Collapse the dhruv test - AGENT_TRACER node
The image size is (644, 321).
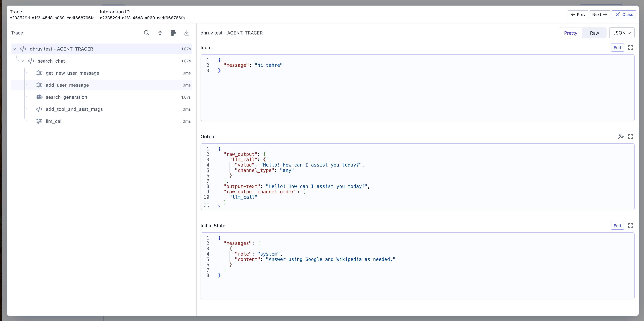pyautogui.click(x=15, y=49)
